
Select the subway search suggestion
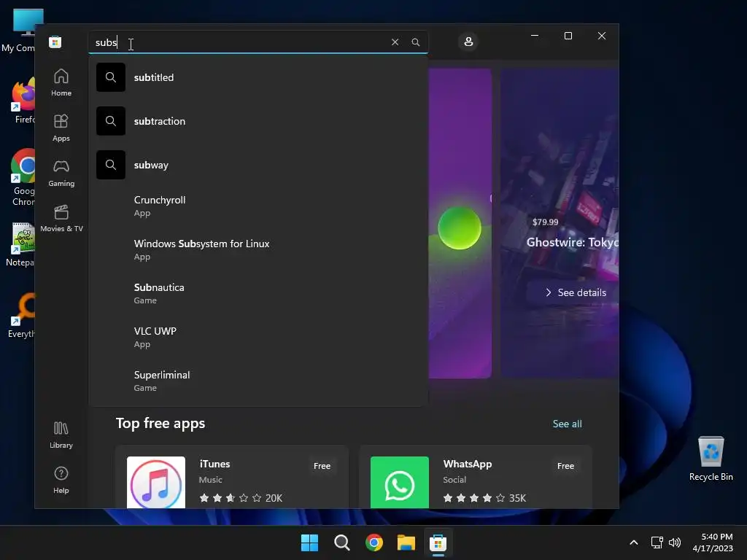pos(258,165)
